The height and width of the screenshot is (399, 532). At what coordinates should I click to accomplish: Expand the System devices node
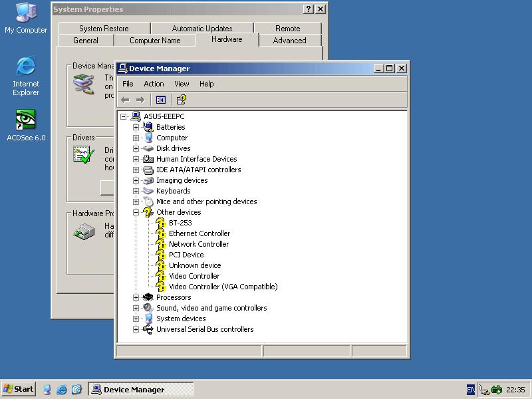point(136,319)
